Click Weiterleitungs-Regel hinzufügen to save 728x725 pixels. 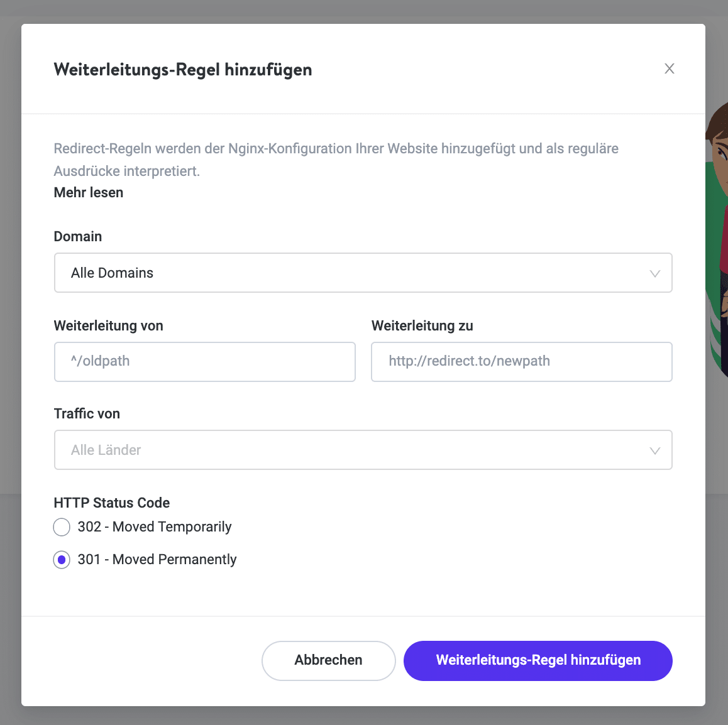[x=538, y=660]
